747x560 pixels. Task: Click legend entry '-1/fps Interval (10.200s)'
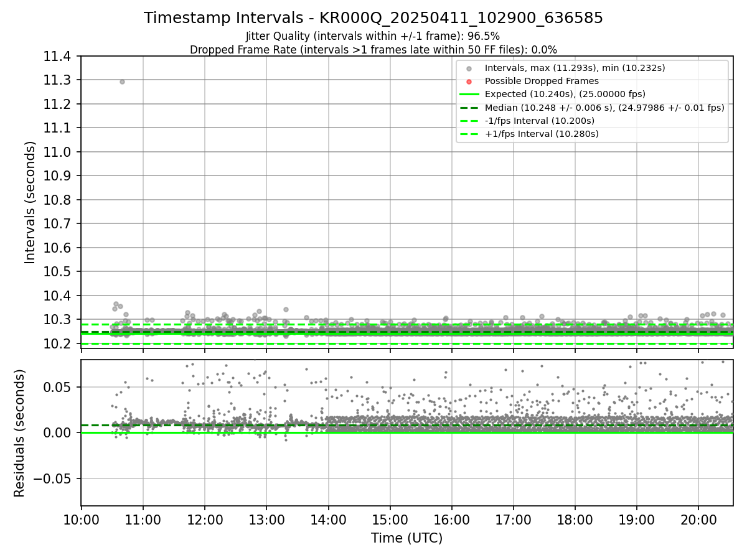tap(539, 121)
